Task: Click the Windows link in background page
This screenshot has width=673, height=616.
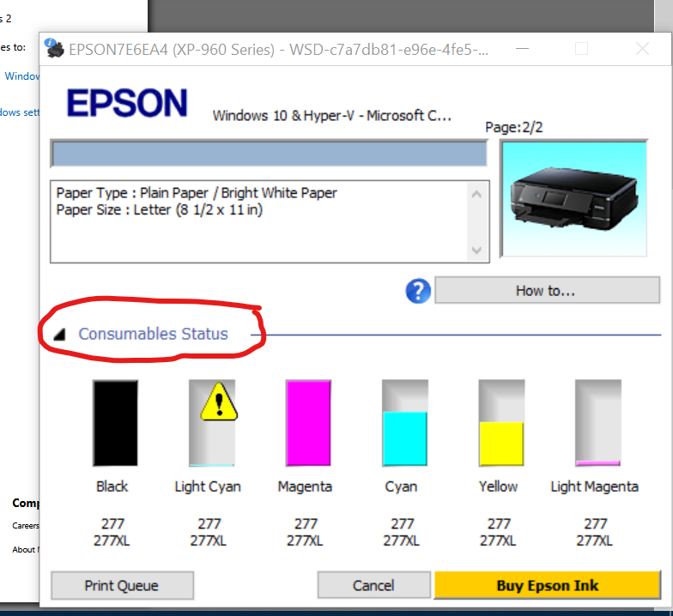Action: click(22, 76)
